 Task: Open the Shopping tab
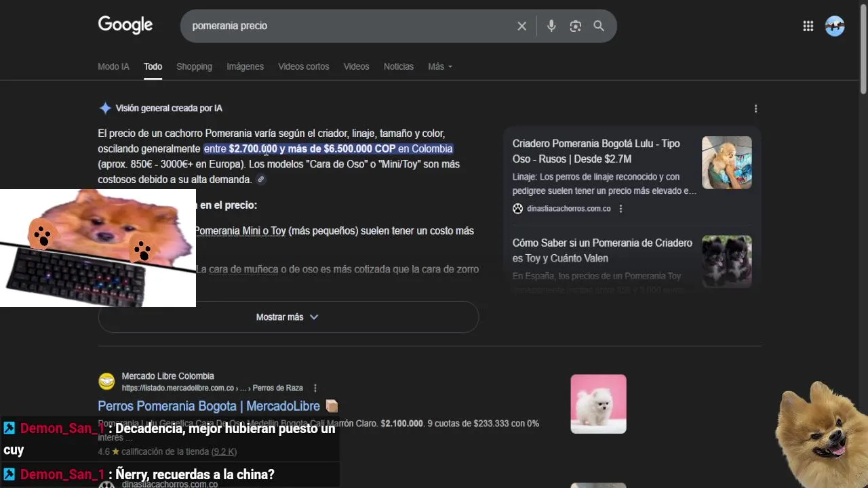pyautogui.click(x=194, y=66)
